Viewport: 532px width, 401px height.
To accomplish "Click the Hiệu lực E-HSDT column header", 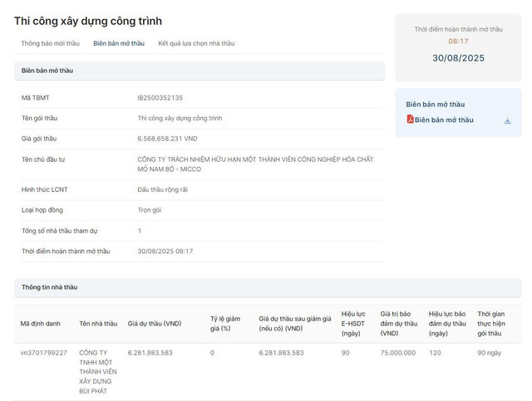I will point(354,323).
